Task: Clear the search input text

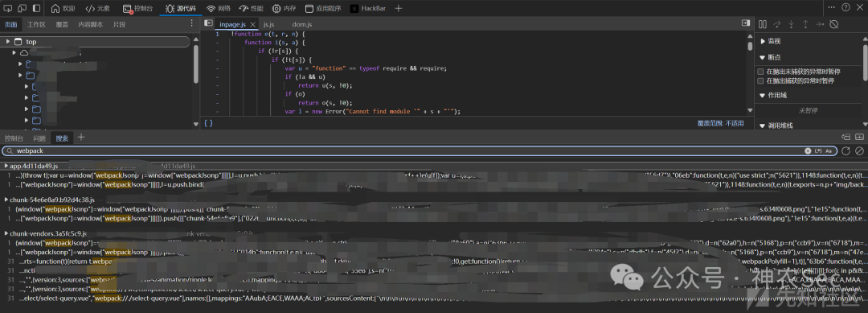Action: coord(808,150)
